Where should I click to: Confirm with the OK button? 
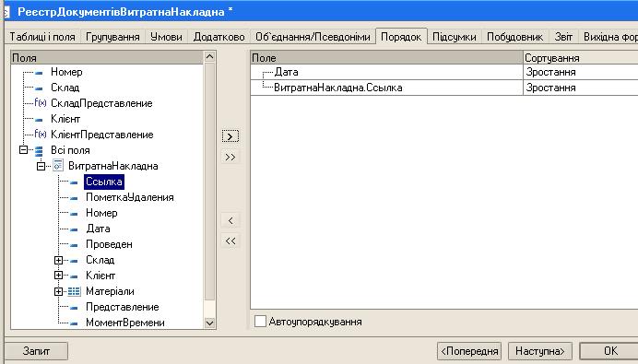609,350
